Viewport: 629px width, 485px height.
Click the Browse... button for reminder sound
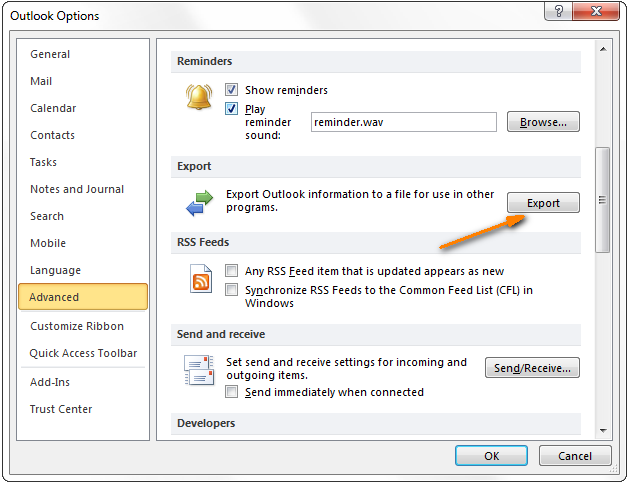543,122
